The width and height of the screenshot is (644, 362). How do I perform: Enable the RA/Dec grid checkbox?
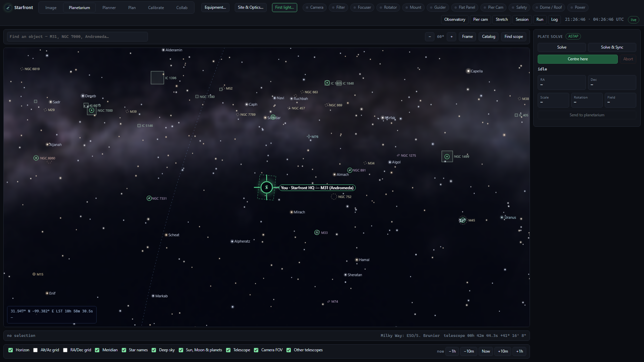[65, 350]
